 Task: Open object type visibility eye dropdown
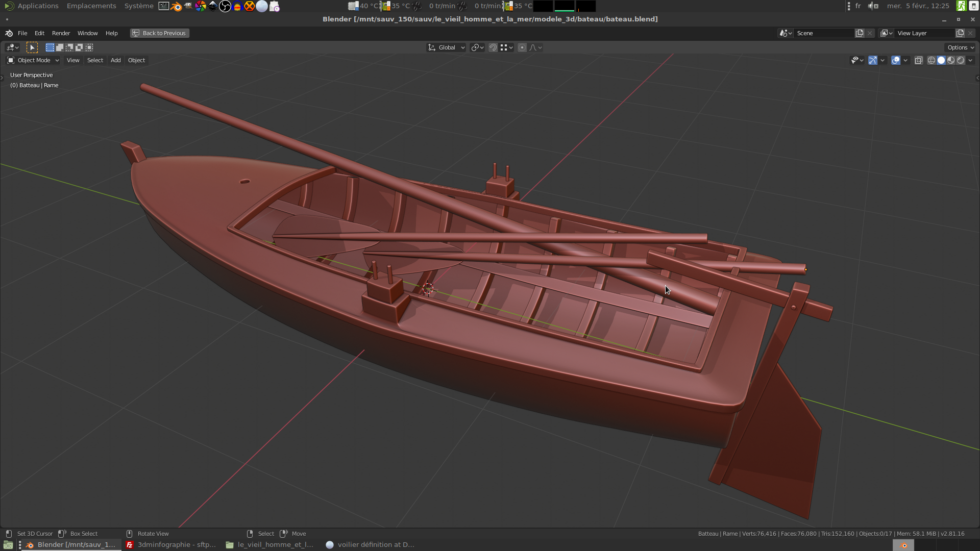(x=857, y=60)
